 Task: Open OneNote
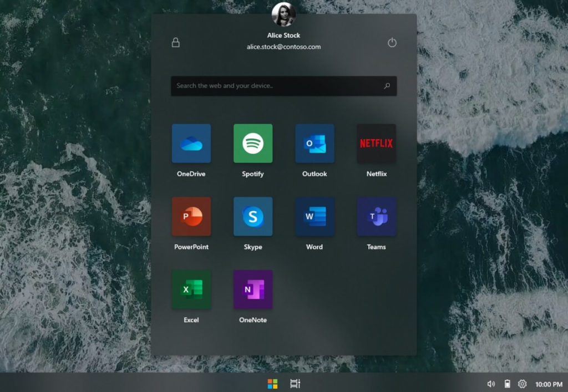(252, 289)
